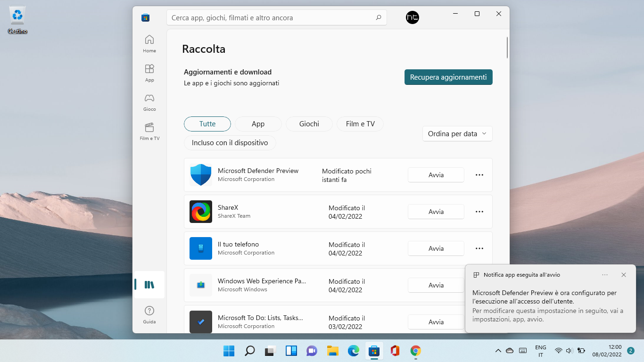644x362 pixels.
Task: Click the Notifica app eseguita all'avvio header
Action: (x=522, y=275)
